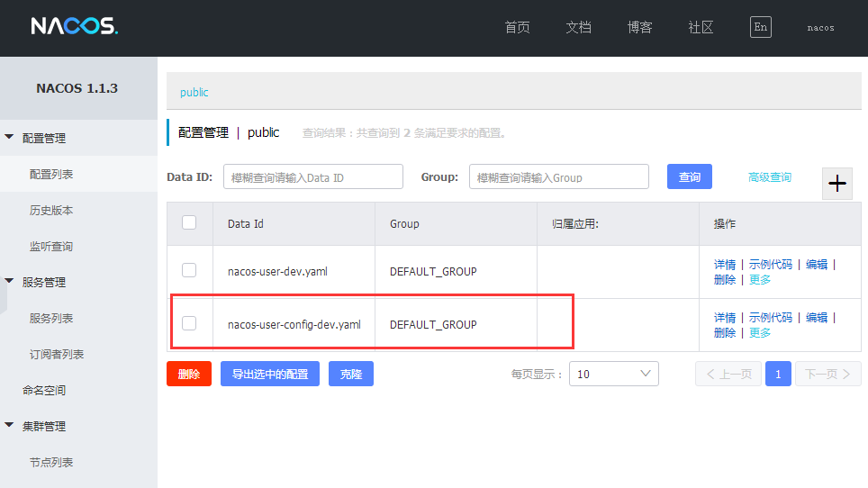868x488 pixels.
Task: Focus the Data ID search field
Action: 312,176
